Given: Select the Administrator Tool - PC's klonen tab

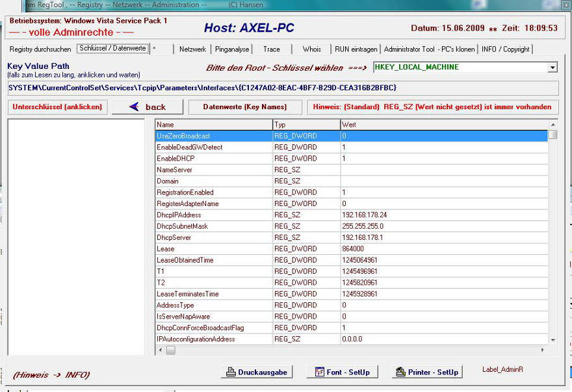Looking at the screenshot, I should (430, 49).
